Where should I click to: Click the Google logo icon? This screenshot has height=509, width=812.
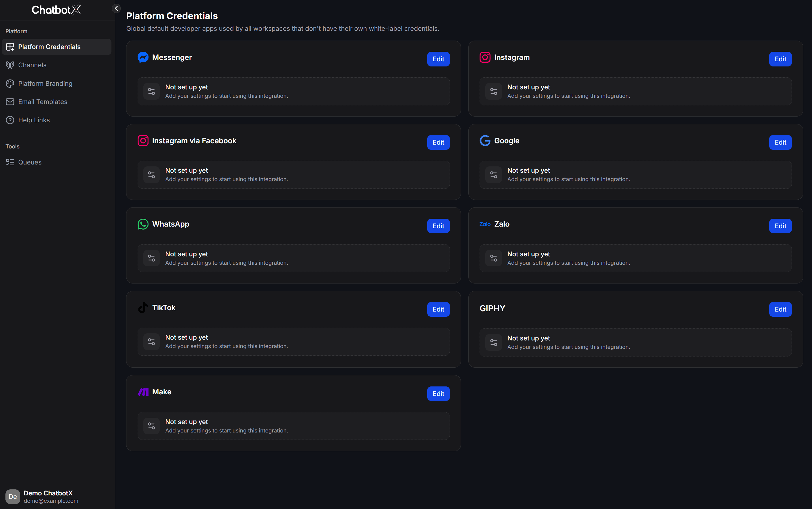click(x=485, y=141)
